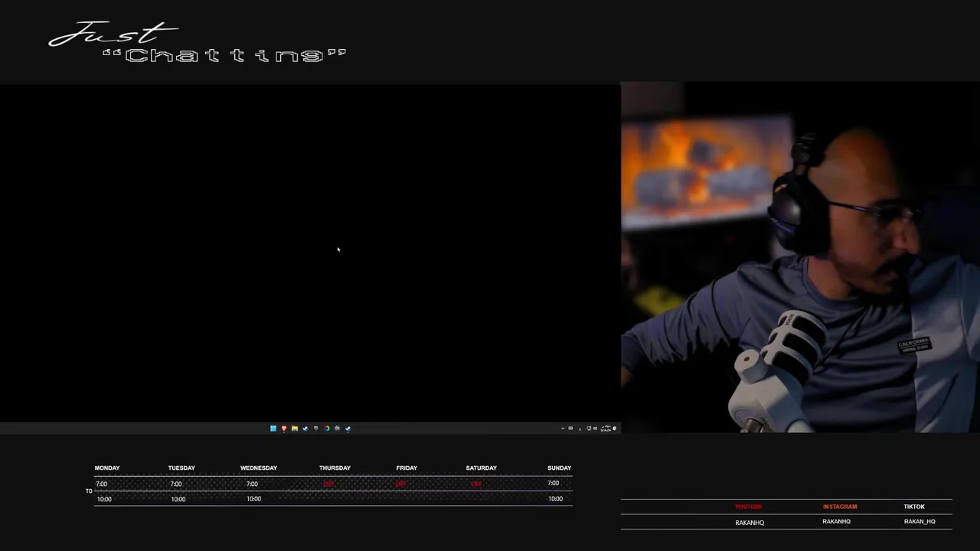Select the FRIDAY schedule heading

pyautogui.click(x=407, y=468)
